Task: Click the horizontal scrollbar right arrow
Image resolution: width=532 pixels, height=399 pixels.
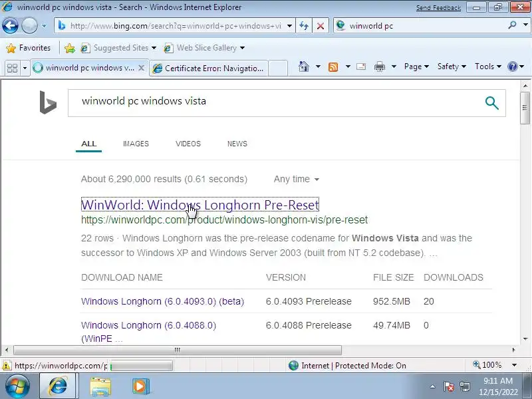Action: (x=513, y=350)
